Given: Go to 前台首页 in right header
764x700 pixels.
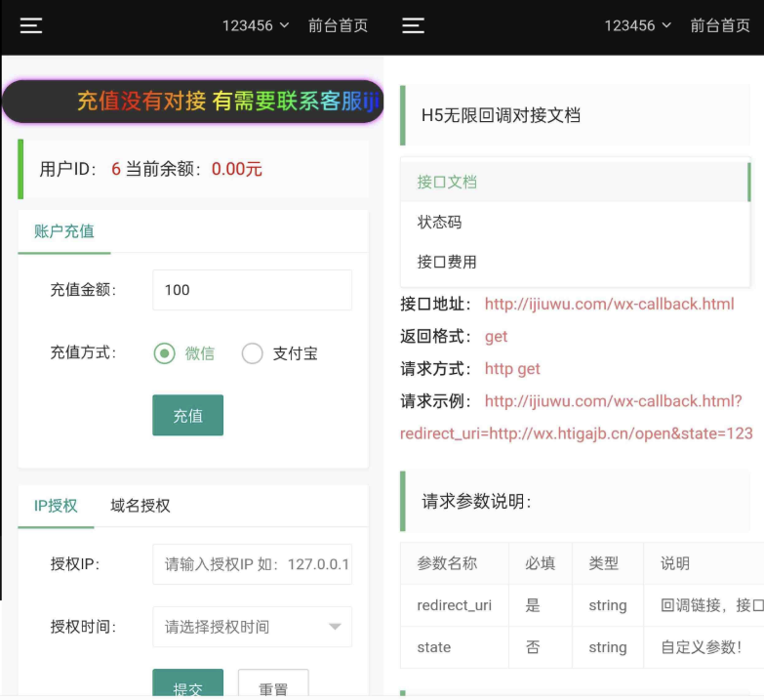Looking at the screenshot, I should 719,26.
